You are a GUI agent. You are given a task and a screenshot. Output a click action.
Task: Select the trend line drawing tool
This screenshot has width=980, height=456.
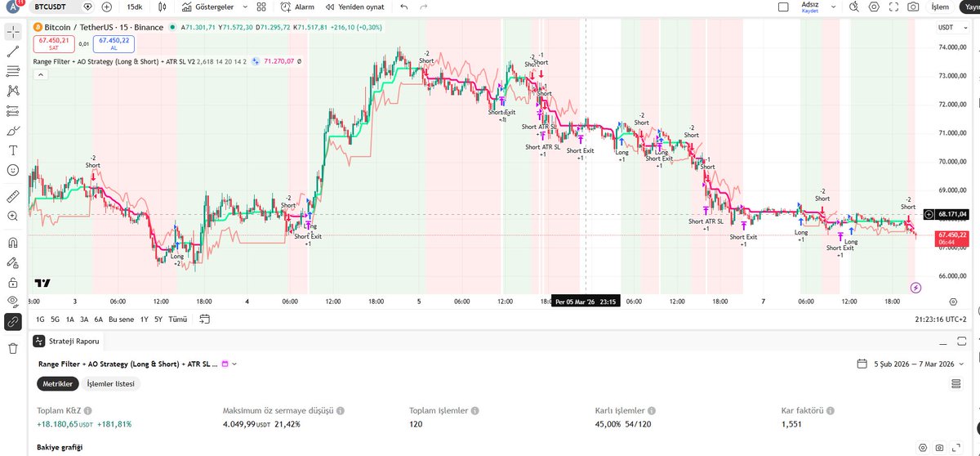pos(12,51)
